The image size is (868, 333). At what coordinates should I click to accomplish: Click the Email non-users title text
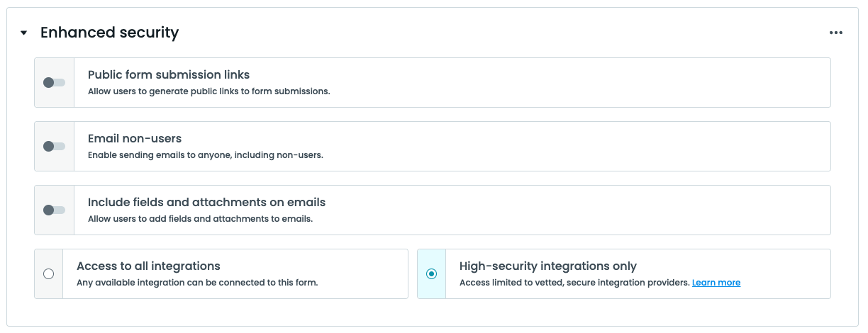pos(135,138)
